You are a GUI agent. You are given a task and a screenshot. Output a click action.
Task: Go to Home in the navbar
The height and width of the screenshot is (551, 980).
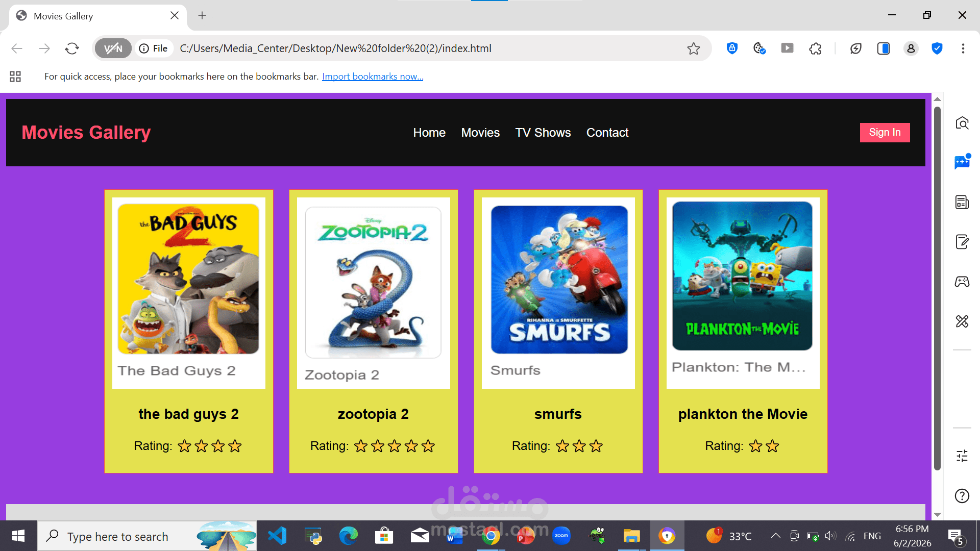429,133
